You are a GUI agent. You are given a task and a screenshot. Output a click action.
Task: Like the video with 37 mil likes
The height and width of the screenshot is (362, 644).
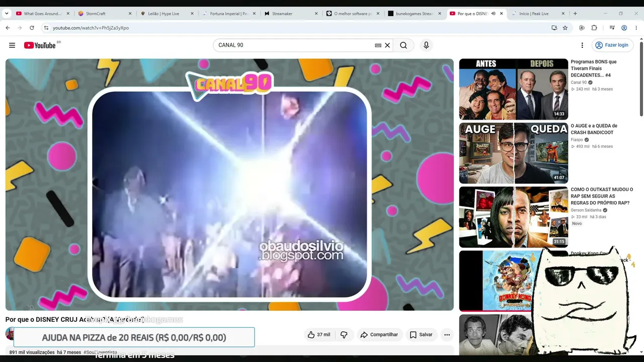tap(319, 335)
